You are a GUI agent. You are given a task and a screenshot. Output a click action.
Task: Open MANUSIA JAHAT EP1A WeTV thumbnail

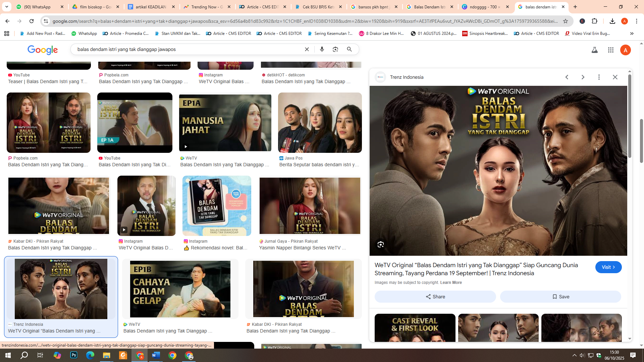click(x=225, y=123)
